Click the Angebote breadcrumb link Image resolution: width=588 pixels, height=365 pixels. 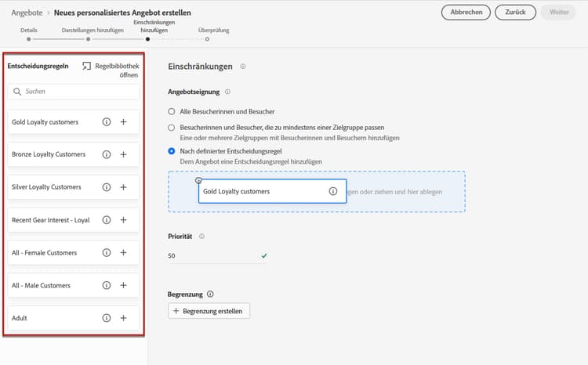27,13
